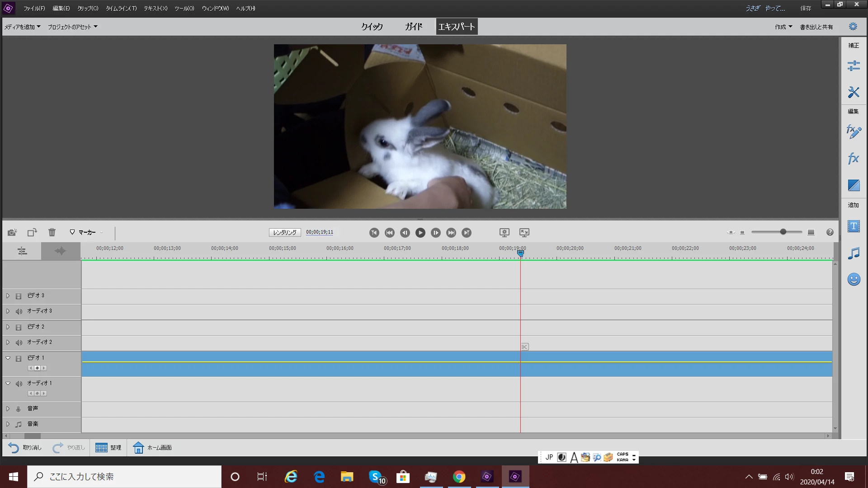Viewport: 868px width, 488px height.
Task: Click the freeze frame camera icon
Action: [12, 232]
